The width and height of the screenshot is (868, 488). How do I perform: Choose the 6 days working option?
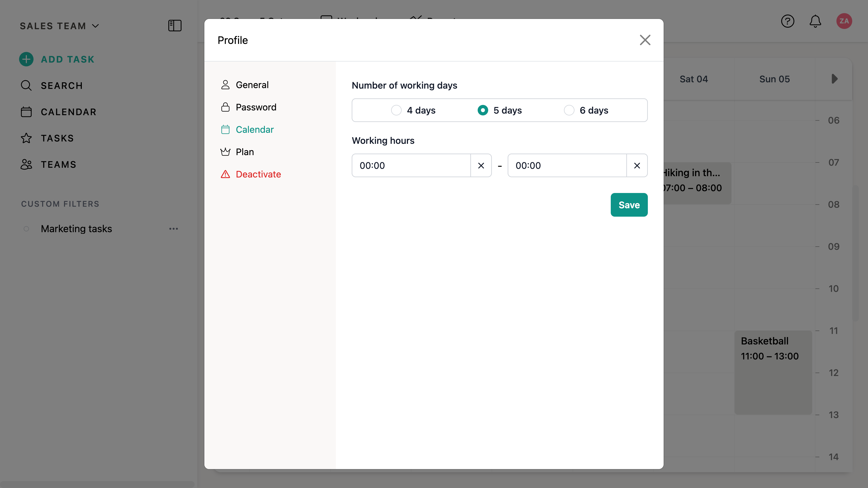tap(569, 110)
